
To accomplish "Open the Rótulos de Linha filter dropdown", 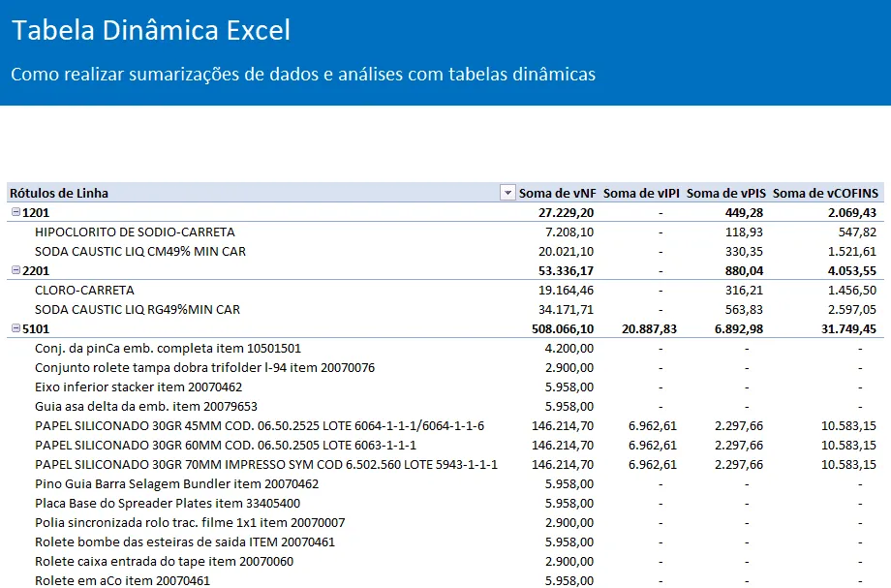I will [x=507, y=193].
